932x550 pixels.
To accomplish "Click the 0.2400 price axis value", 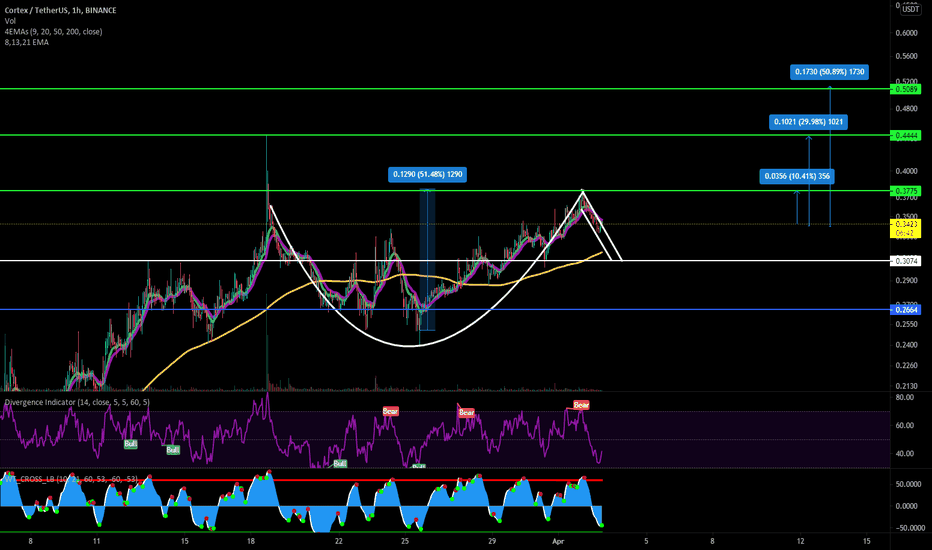I will click(x=906, y=345).
